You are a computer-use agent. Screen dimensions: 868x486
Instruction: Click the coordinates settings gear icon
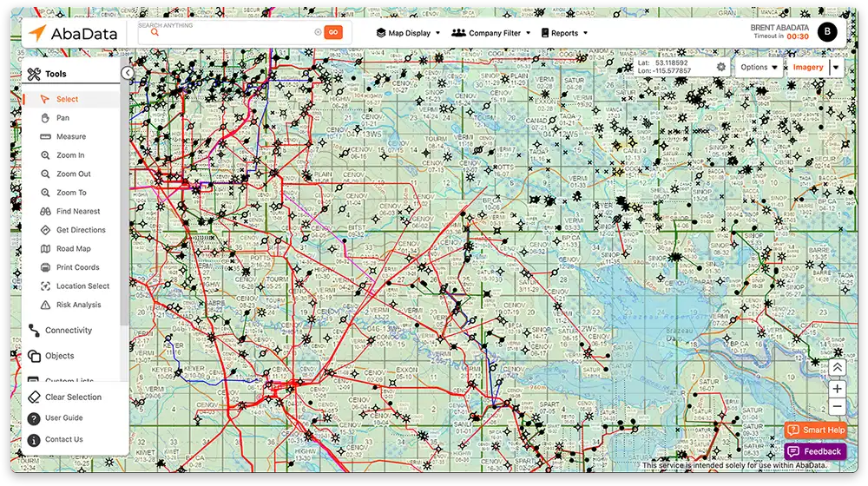pos(721,67)
